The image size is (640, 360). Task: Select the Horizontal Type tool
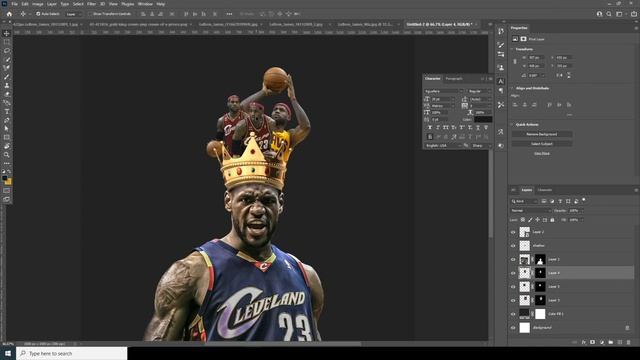[7, 111]
